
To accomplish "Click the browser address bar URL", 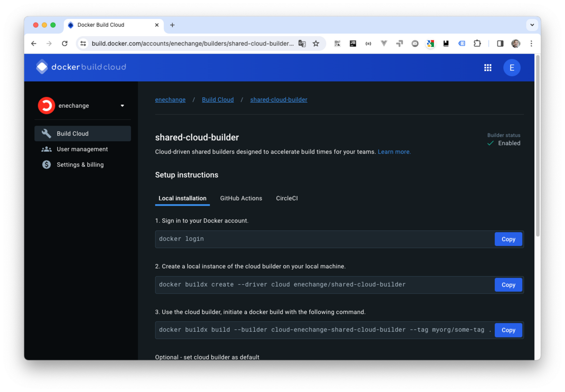I will coord(193,43).
